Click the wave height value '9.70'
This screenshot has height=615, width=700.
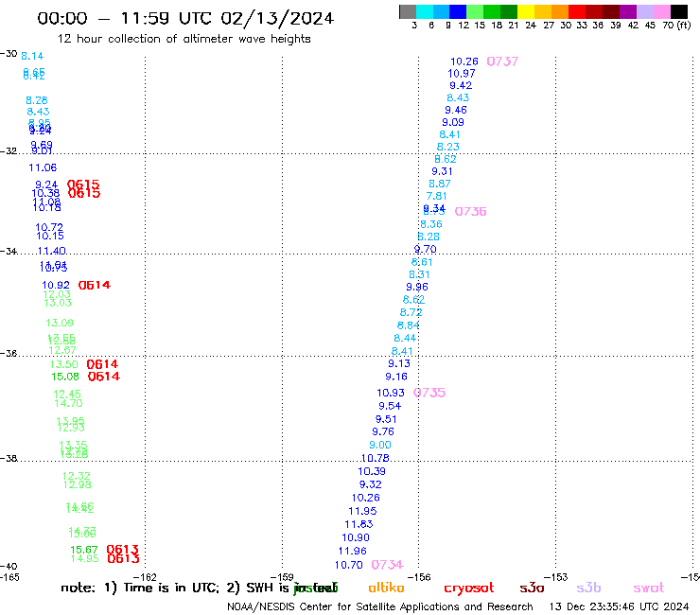[426, 249]
